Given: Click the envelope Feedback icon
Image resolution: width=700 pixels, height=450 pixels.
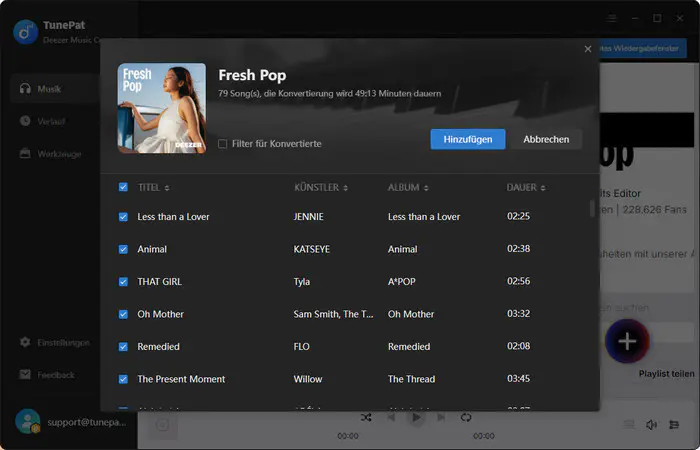Looking at the screenshot, I should click(x=25, y=374).
